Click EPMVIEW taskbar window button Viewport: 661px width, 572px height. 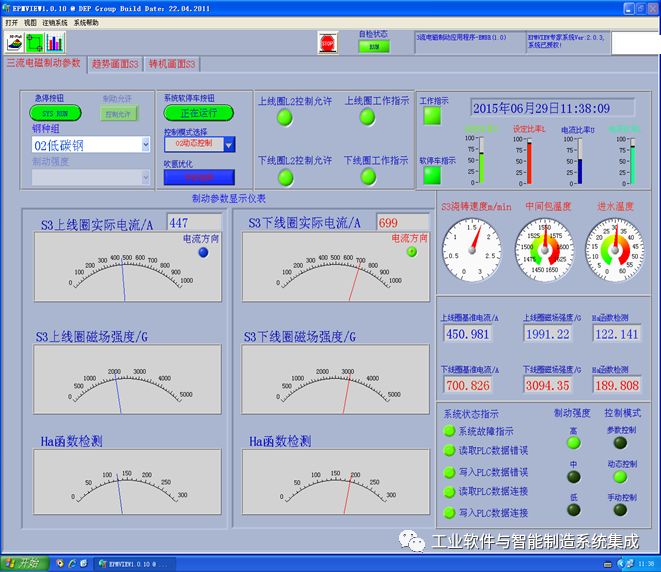click(134, 564)
